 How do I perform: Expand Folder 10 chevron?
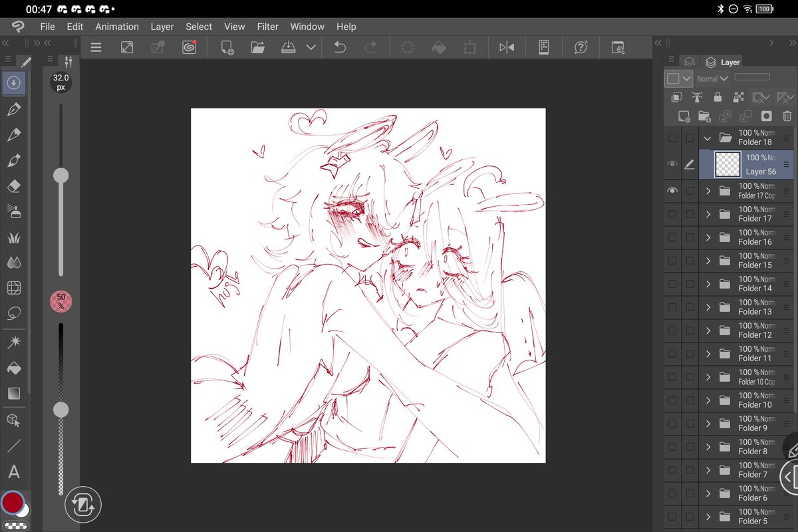pyautogui.click(x=708, y=400)
